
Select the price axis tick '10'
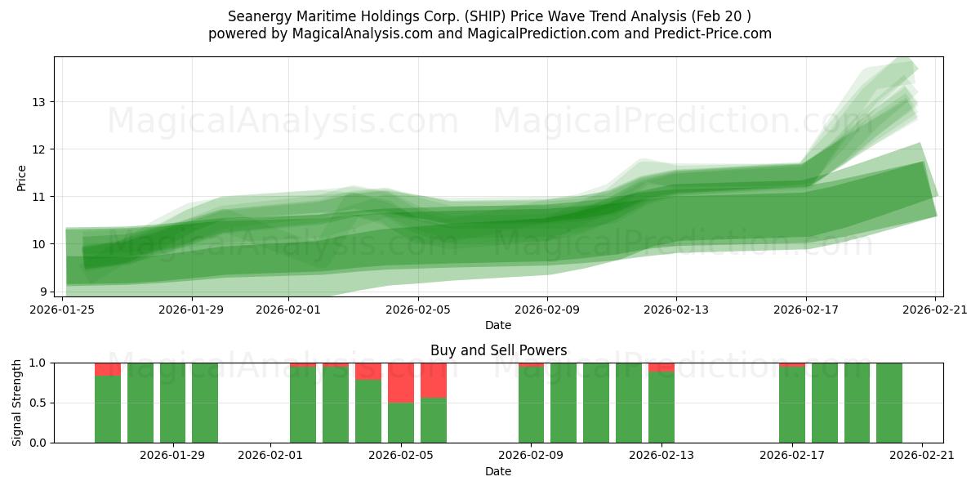click(x=40, y=244)
